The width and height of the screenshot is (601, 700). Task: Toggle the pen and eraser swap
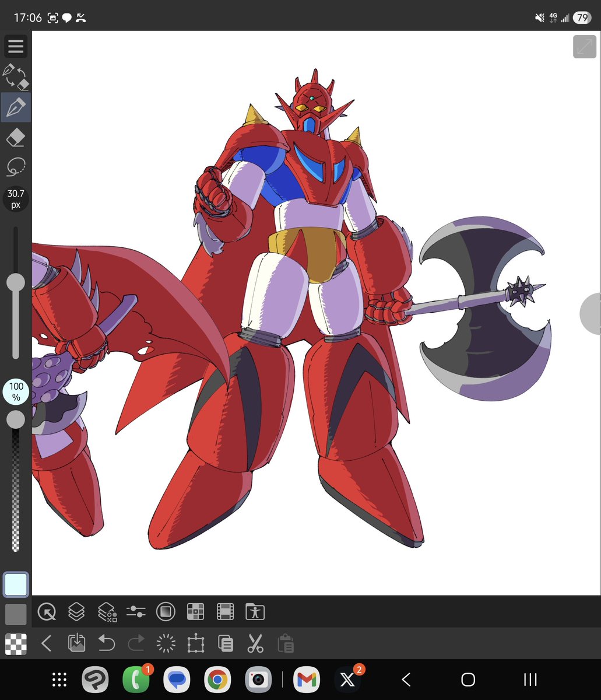tap(16, 77)
